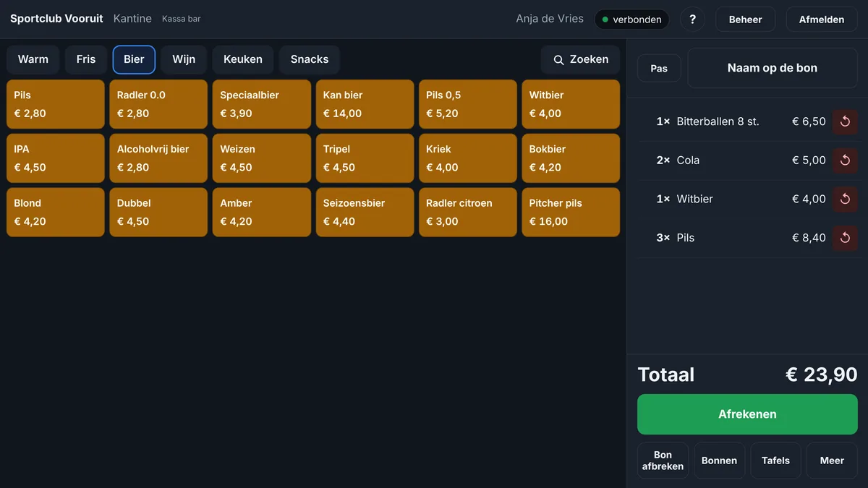The height and width of the screenshot is (488, 868).
Task: Add a Kriek to the order
Action: tap(468, 158)
